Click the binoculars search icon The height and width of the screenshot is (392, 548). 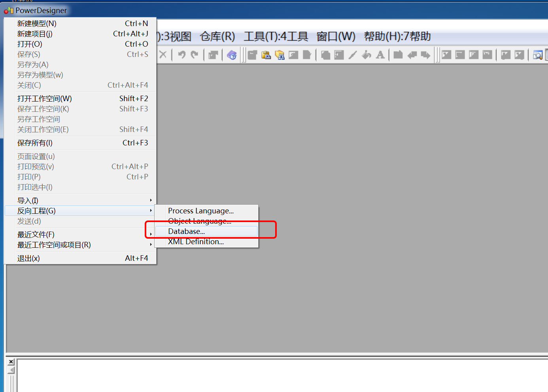click(x=280, y=55)
